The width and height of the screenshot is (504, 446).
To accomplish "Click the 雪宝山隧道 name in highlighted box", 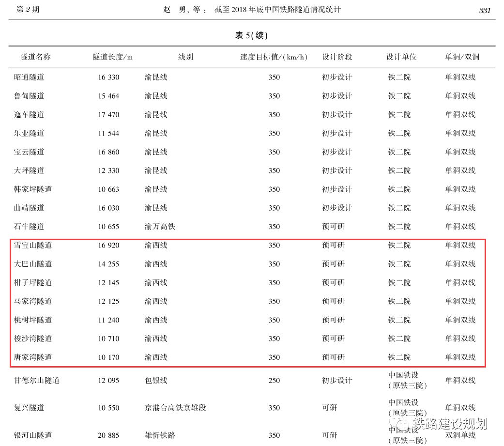I will click(33, 246).
